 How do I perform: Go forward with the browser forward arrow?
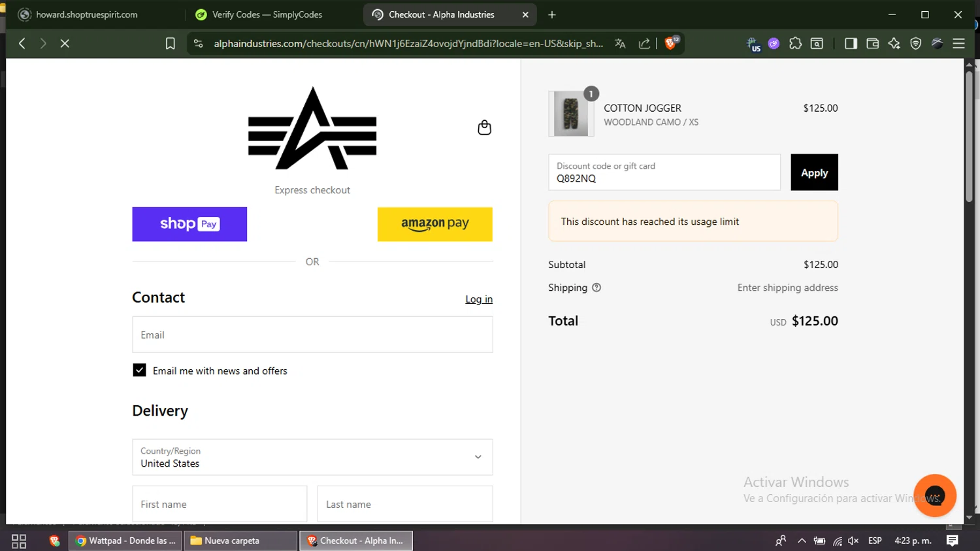[x=43, y=43]
